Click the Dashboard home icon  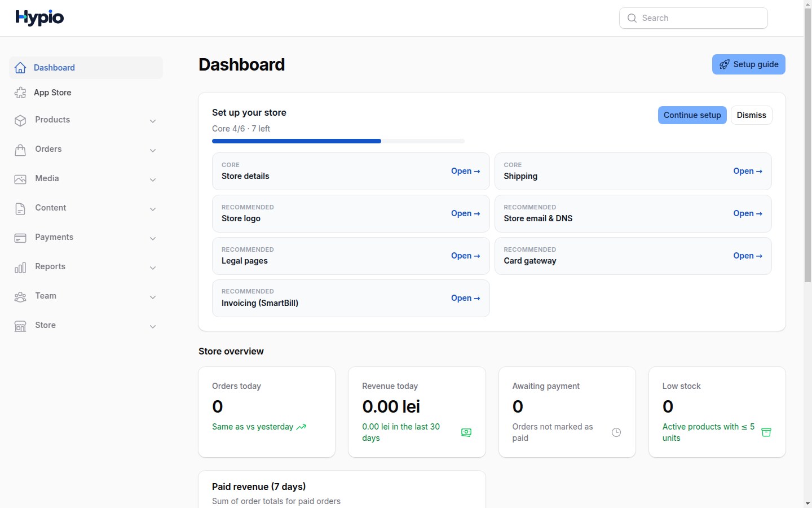pos(20,68)
